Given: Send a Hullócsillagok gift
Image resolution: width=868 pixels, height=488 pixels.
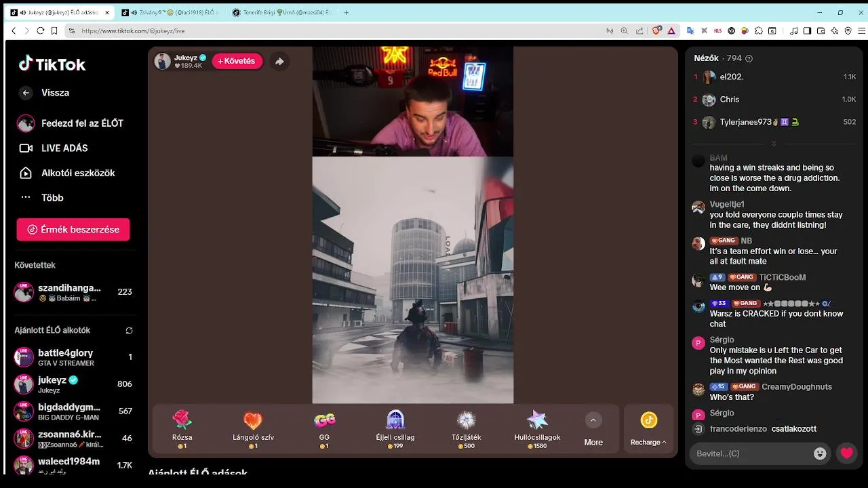Looking at the screenshot, I should coord(537,429).
